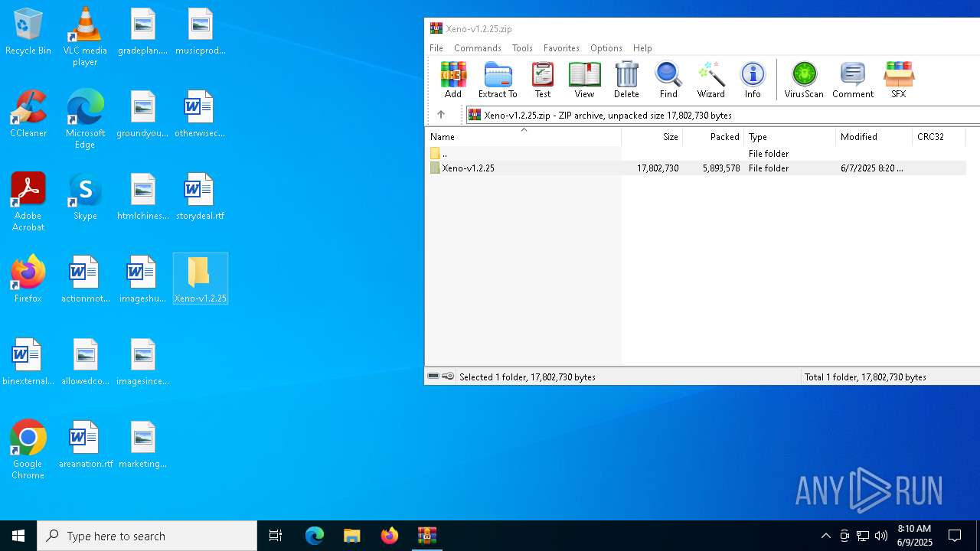980x551 pixels.
Task: Open Firefox from the taskbar
Action: [x=390, y=536]
